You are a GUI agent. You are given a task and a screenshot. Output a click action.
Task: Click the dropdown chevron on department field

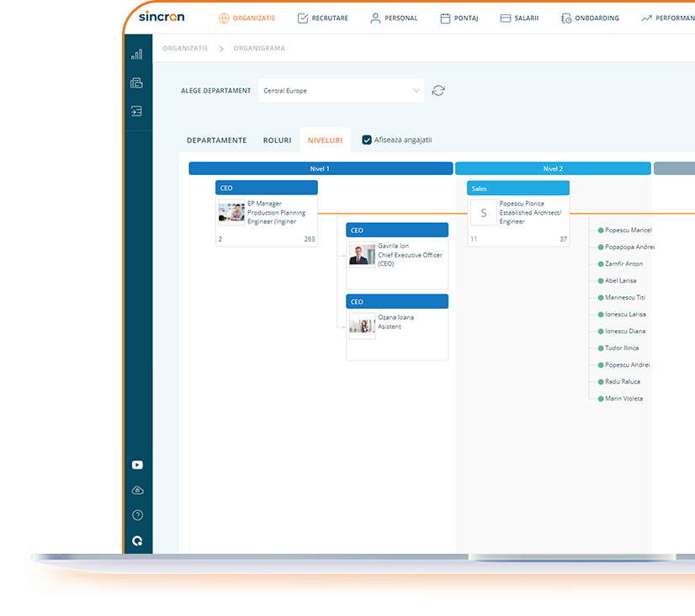pyautogui.click(x=416, y=90)
